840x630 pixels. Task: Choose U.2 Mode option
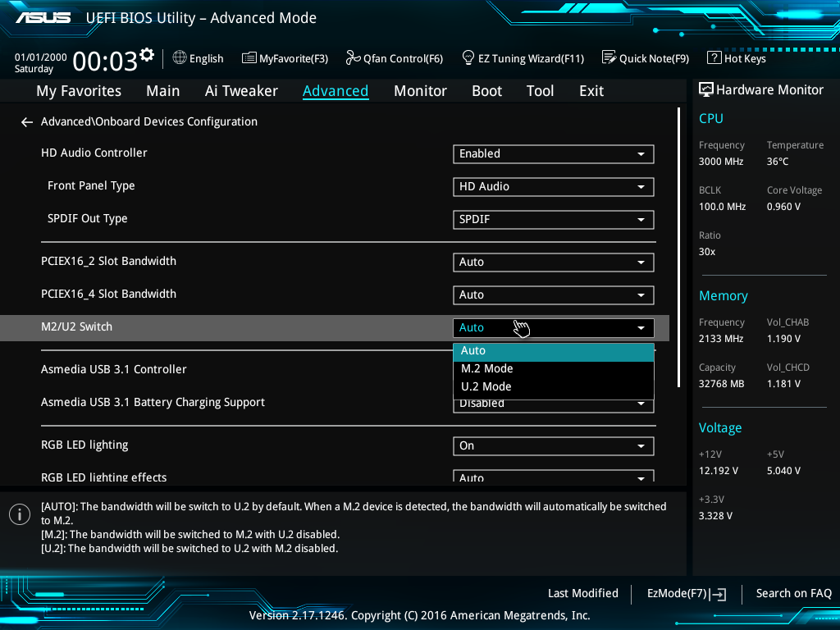(x=554, y=387)
